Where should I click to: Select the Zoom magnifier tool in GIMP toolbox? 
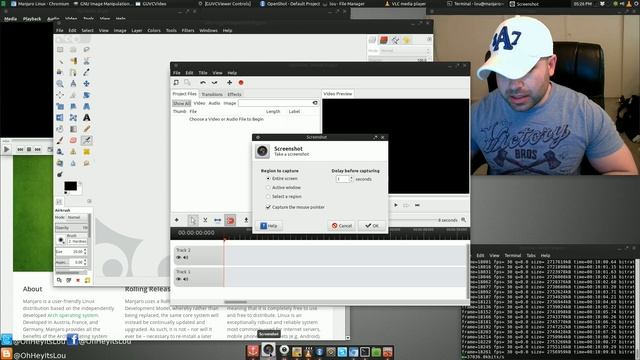pyautogui.click(x=60, y=84)
